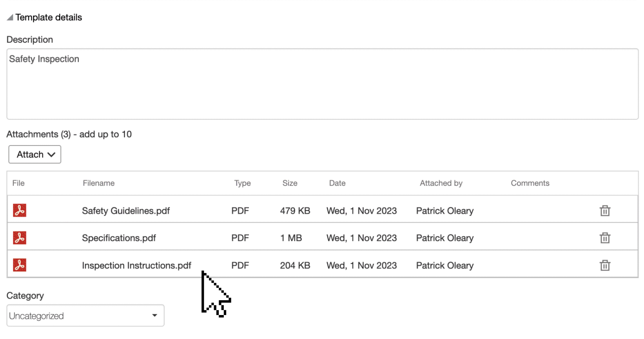This screenshot has width=644, height=339.
Task: Open the Safety Guidelines PDF icon
Action: pos(20,210)
